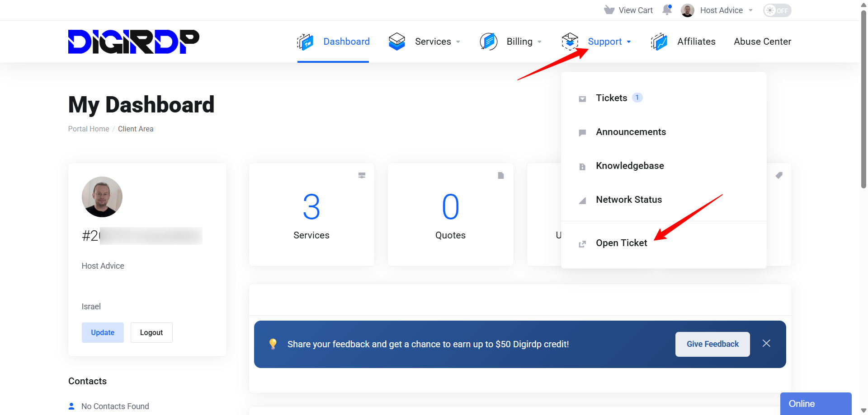Click the Affiliates nav icon

[x=659, y=42]
